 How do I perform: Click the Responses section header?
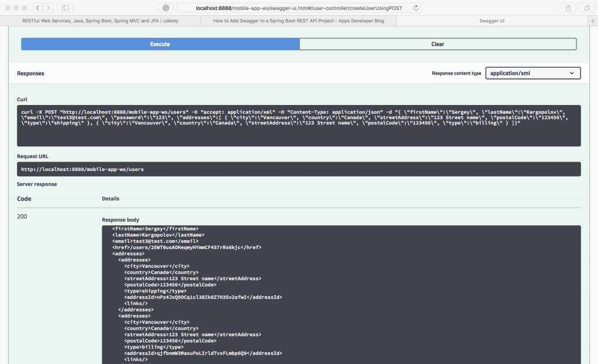[30, 73]
